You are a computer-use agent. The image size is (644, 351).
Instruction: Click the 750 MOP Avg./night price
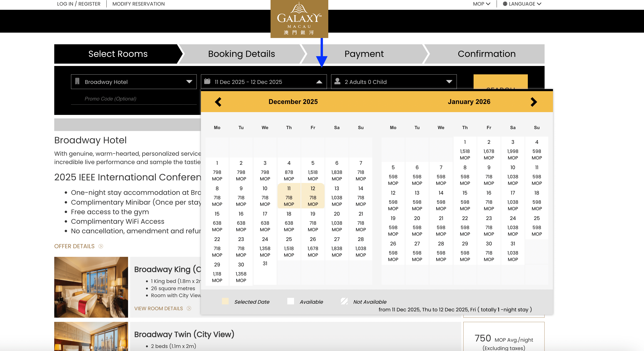click(504, 338)
